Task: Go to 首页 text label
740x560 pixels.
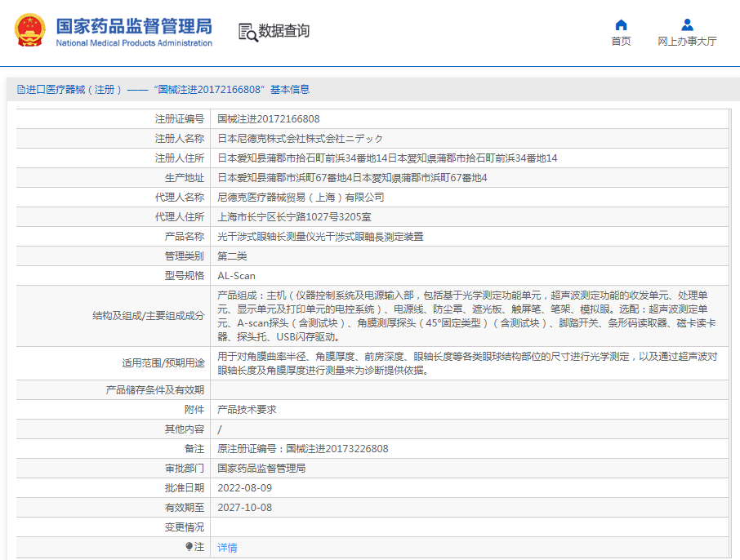Action: [621, 42]
